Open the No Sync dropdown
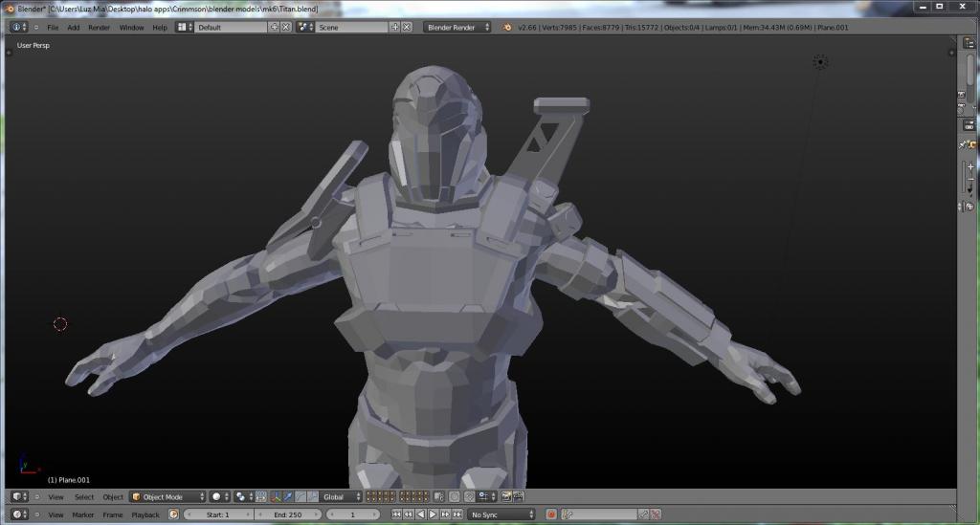 (502, 514)
